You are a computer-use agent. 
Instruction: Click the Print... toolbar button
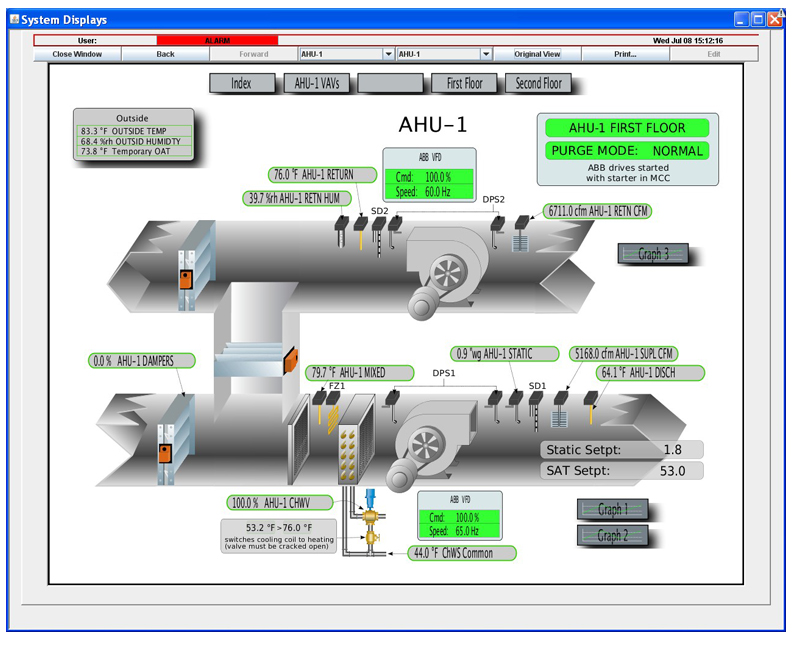click(625, 54)
